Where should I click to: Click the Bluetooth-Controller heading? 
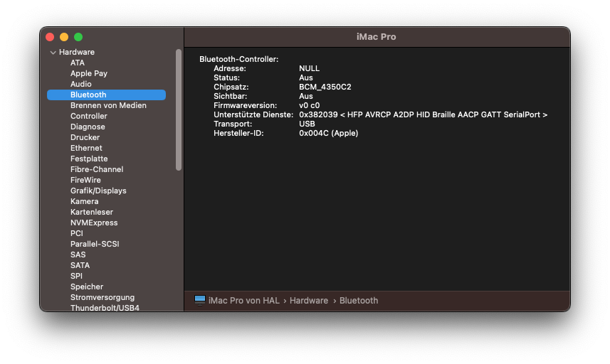coord(239,60)
